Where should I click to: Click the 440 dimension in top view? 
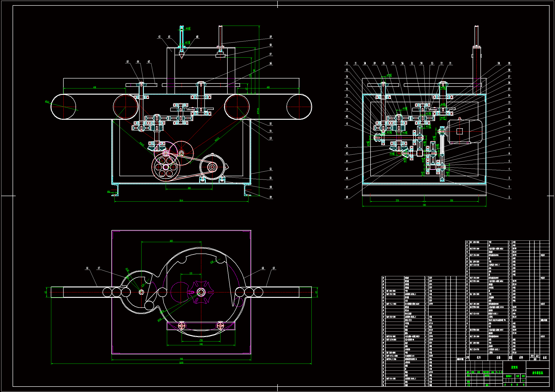[201, 344]
